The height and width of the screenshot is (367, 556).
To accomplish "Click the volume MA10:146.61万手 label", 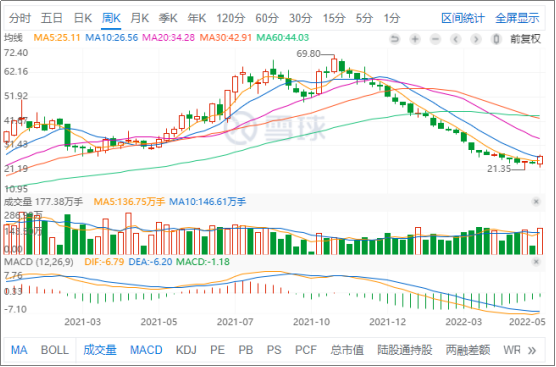I will pos(207,202).
